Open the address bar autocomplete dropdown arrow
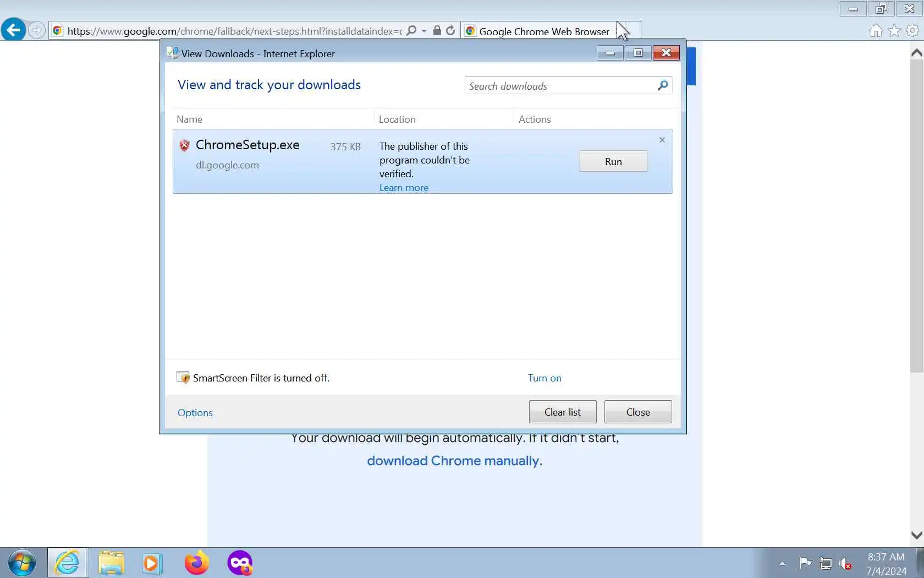Image resolution: width=924 pixels, height=578 pixels. tap(424, 31)
